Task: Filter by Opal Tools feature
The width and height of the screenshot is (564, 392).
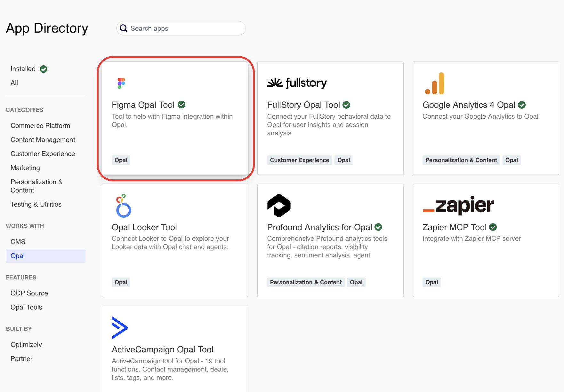Action: pyautogui.click(x=27, y=307)
